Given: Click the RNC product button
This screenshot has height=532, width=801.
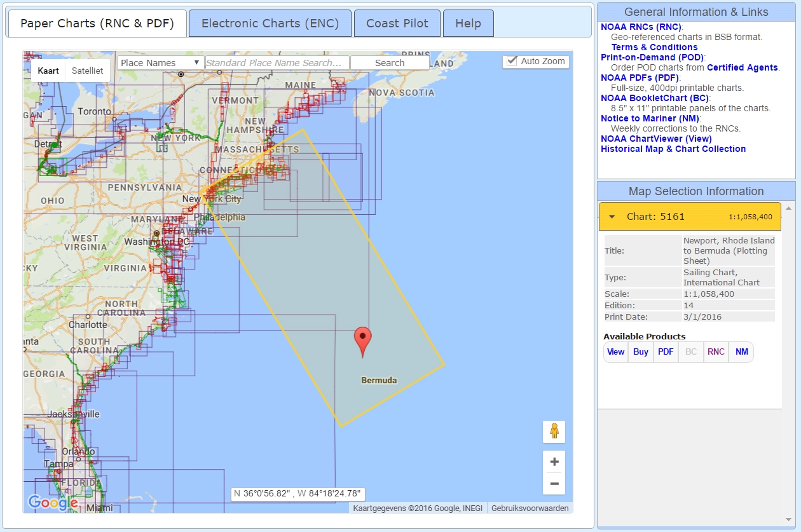Looking at the screenshot, I should pyautogui.click(x=716, y=351).
